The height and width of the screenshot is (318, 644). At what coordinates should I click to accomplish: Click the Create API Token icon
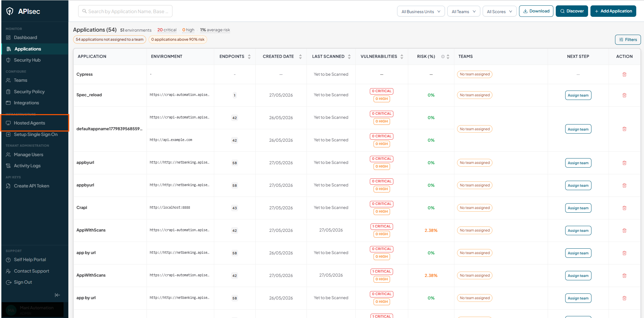(x=8, y=186)
